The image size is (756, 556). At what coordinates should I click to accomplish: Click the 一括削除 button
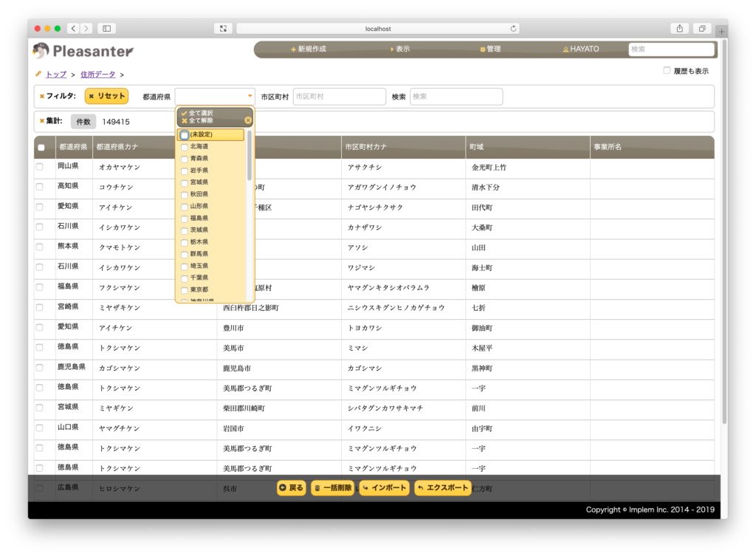point(333,488)
